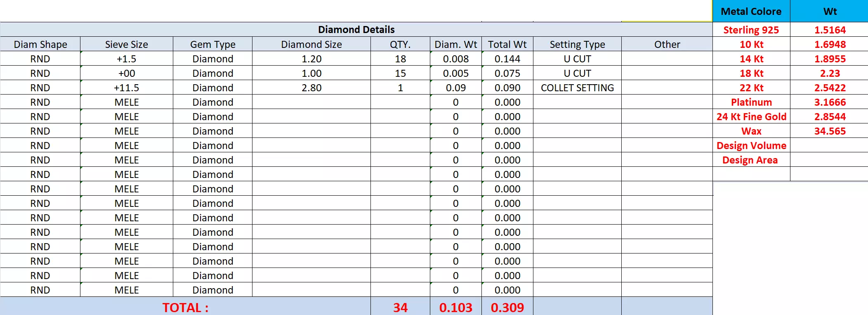Select the empty Design Volume value cell
This screenshot has width=868, height=315.
(830, 146)
